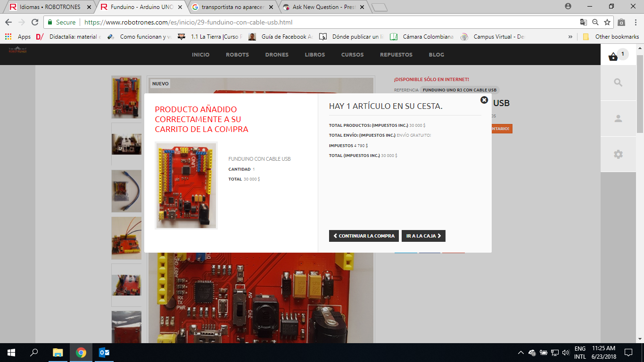The height and width of the screenshot is (362, 644).
Task: Go back using Chrome's back arrow
Action: coord(8,22)
